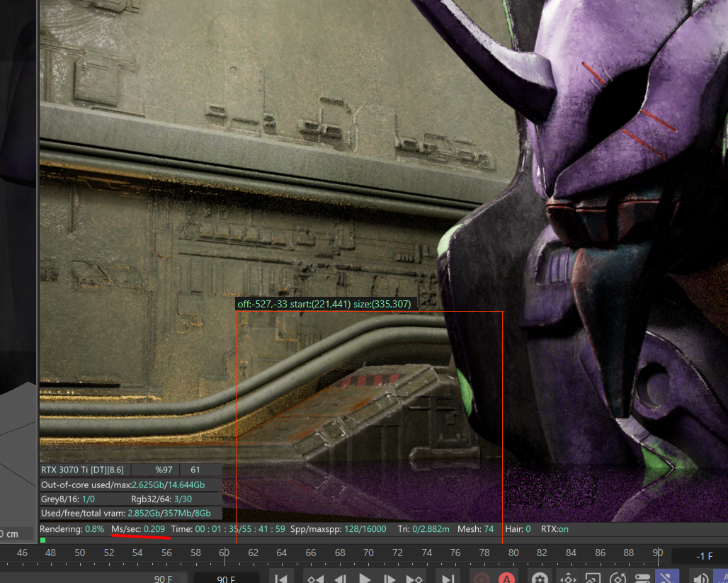Click the green render progress bar
The height and width of the screenshot is (583, 728).
click(x=42, y=540)
